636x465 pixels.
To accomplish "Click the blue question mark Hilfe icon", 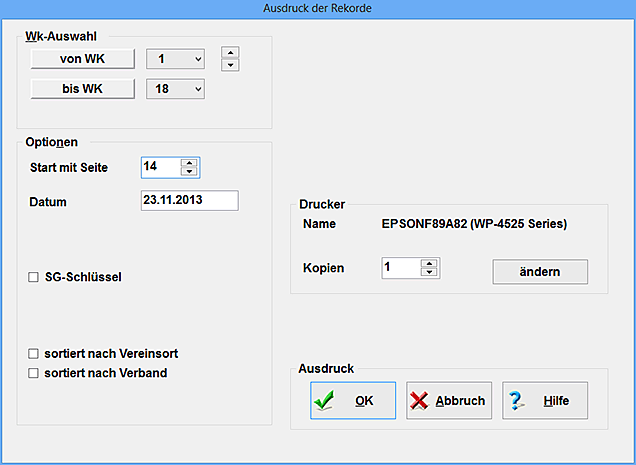I will point(517,401).
